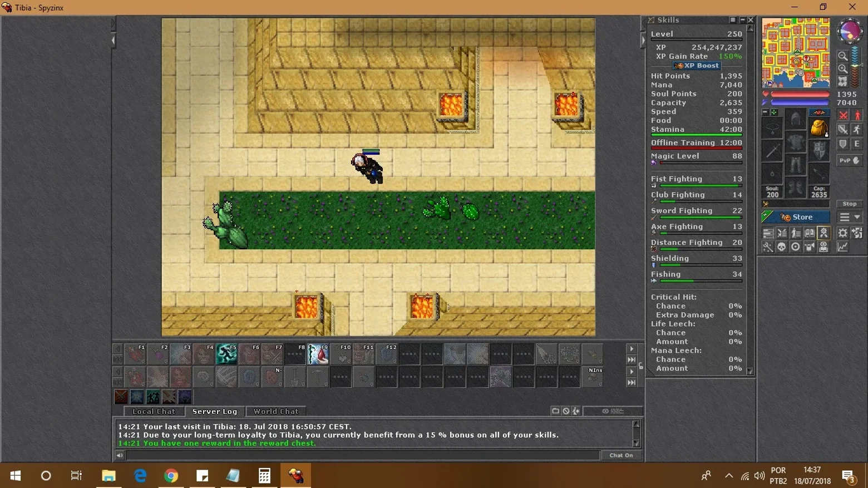This screenshot has width=868, height=488.
Task: Toggle the action bar lock
Action: click(x=640, y=366)
